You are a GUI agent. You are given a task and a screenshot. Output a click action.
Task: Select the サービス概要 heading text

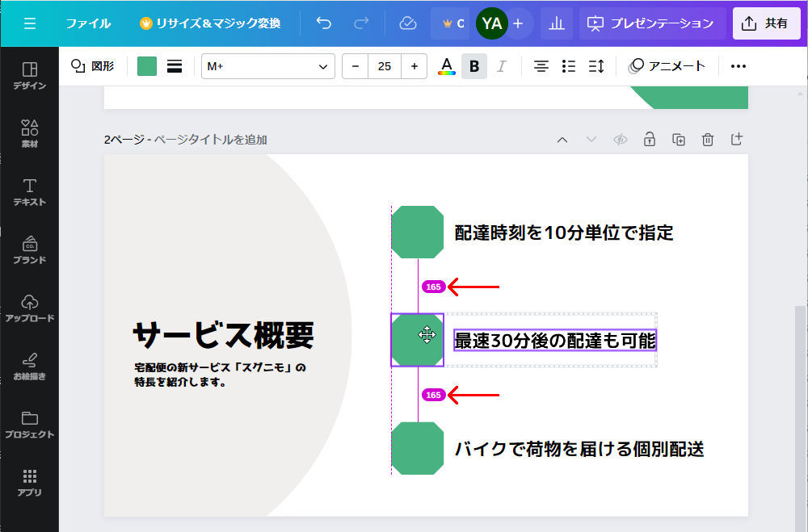(223, 335)
